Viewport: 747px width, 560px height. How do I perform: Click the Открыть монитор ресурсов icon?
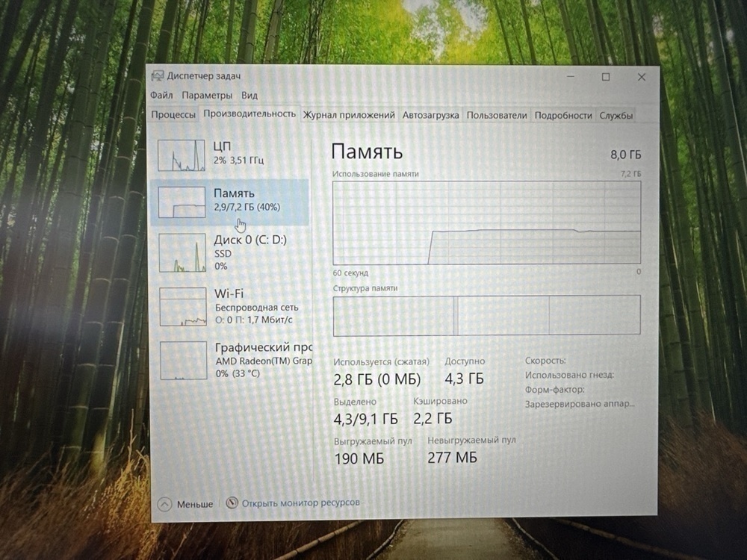tap(231, 503)
